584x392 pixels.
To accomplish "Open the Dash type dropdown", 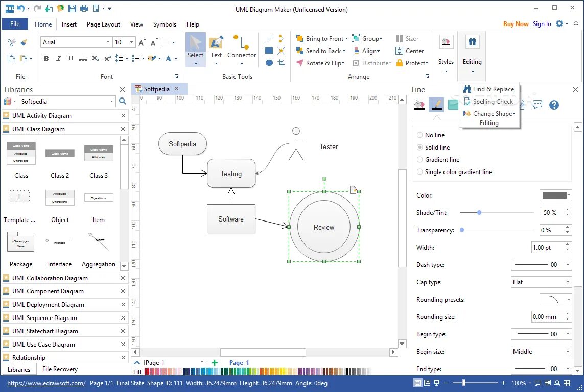I will click(x=541, y=264).
